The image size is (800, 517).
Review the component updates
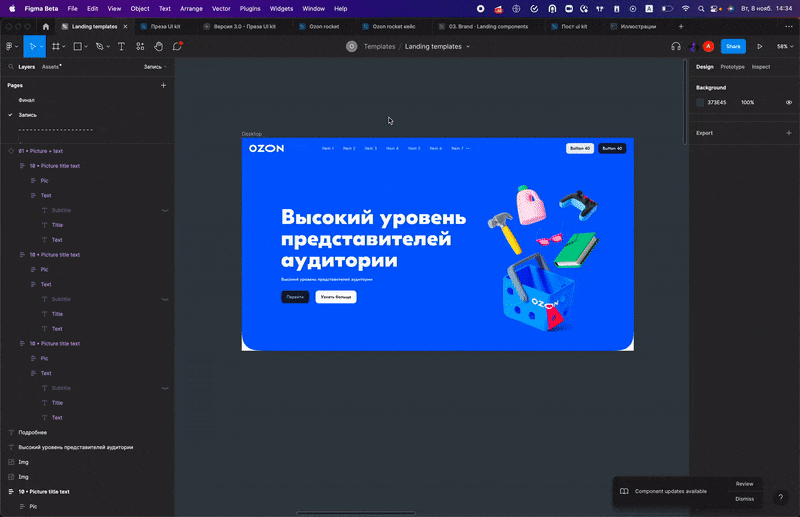[x=744, y=484]
